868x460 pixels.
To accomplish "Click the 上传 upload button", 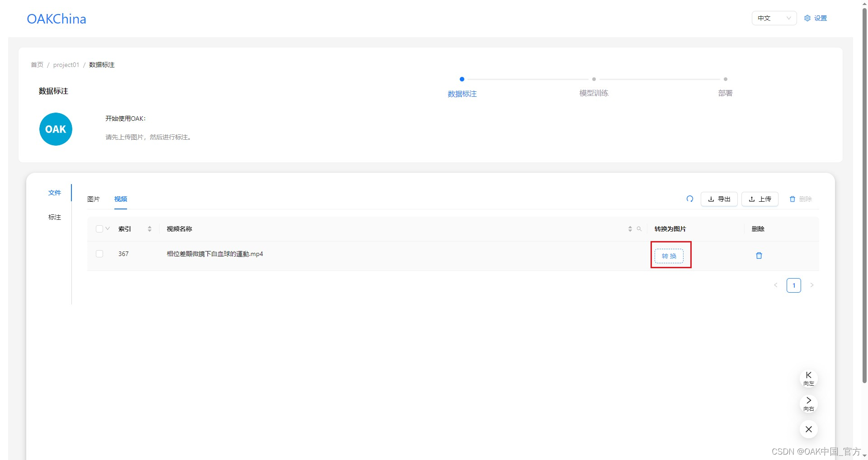I will pos(760,199).
